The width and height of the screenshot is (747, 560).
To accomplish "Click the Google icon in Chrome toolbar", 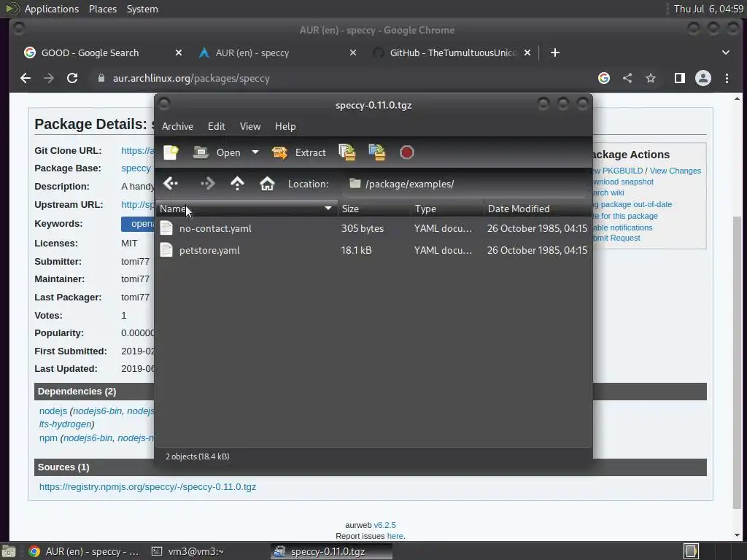I will coord(604,78).
